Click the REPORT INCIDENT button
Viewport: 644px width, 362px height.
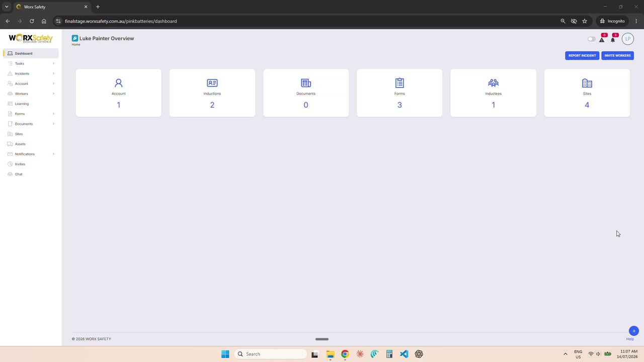(x=582, y=55)
